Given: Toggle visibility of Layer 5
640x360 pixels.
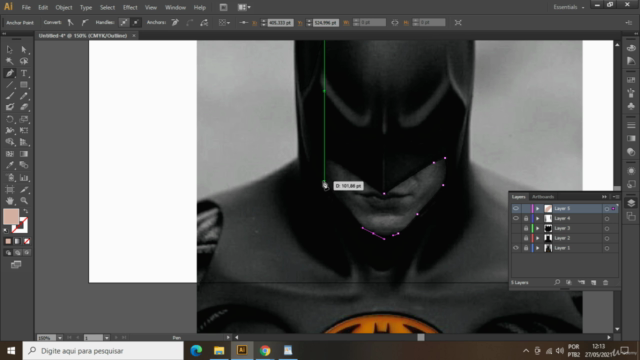Looking at the screenshot, I should (x=516, y=209).
